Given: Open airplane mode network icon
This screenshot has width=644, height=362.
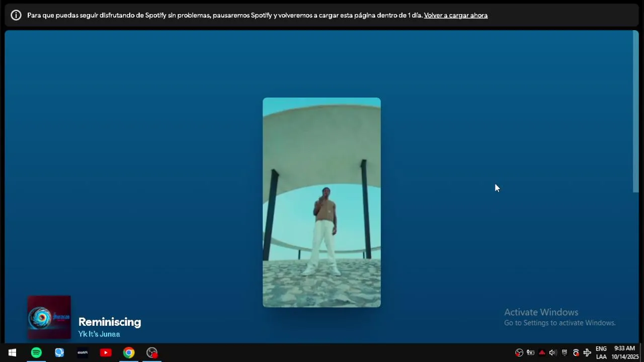Looking at the screenshot, I should (587, 352).
